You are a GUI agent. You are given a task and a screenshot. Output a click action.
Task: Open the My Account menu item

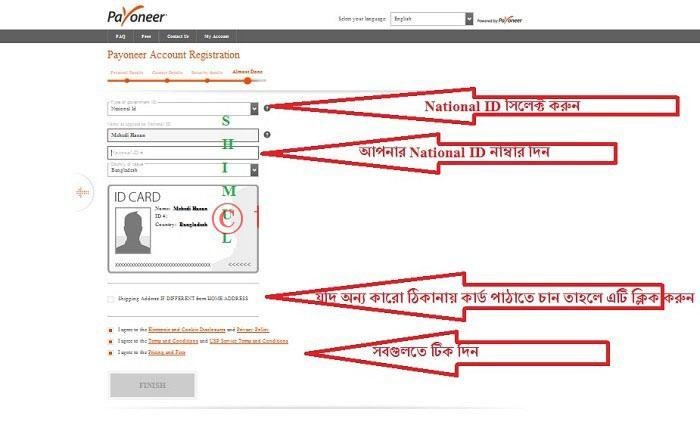point(217,36)
